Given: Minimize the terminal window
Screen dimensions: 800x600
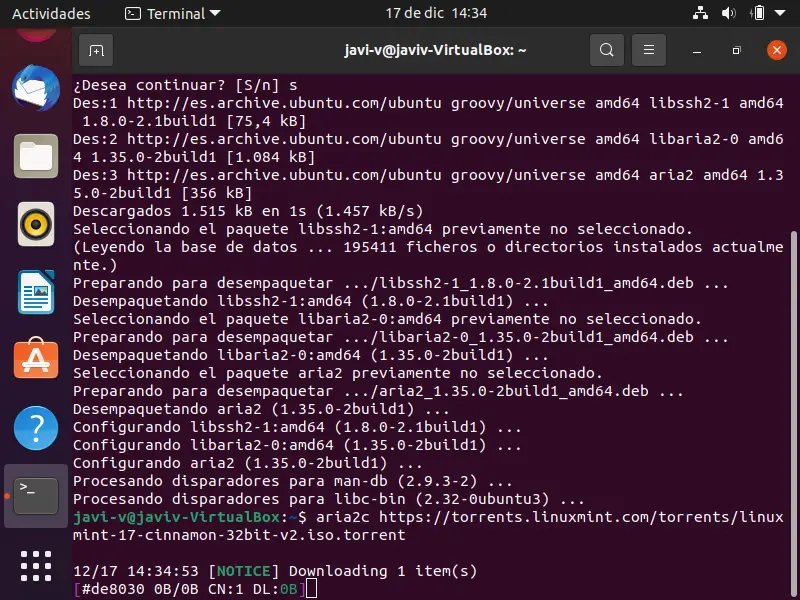Looking at the screenshot, I should click(697, 51).
